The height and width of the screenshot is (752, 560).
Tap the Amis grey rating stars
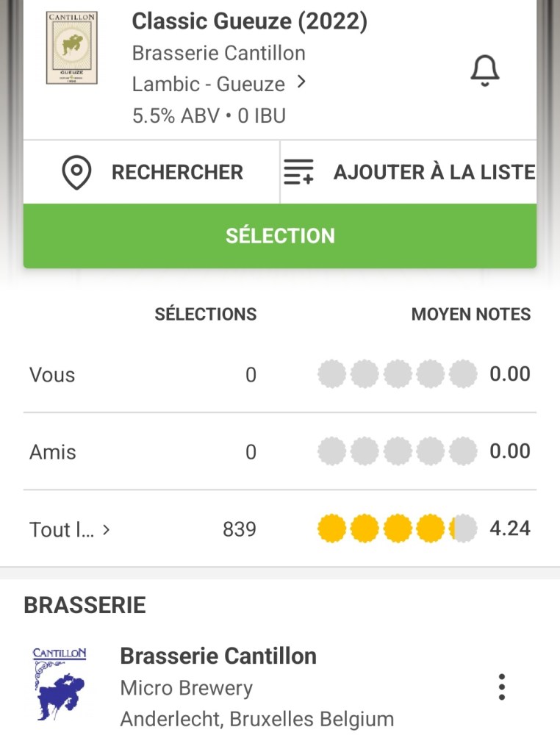click(397, 451)
